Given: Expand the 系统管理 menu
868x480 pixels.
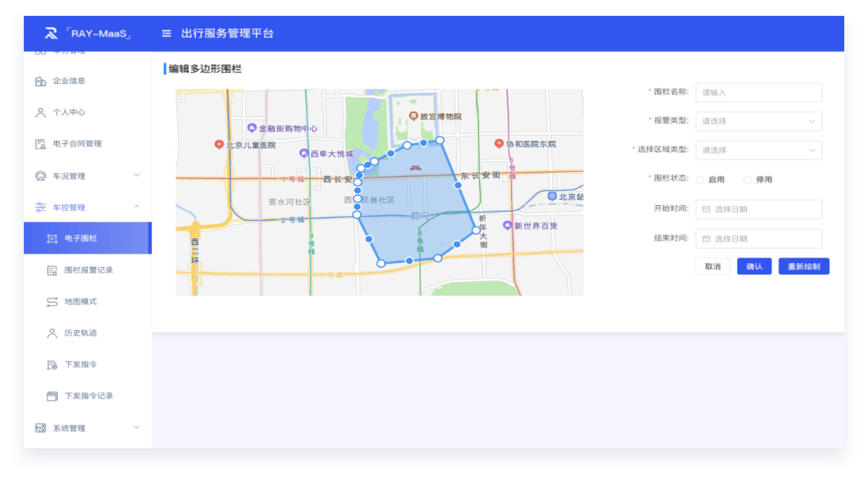Looking at the screenshot, I should pyautogui.click(x=87, y=429).
